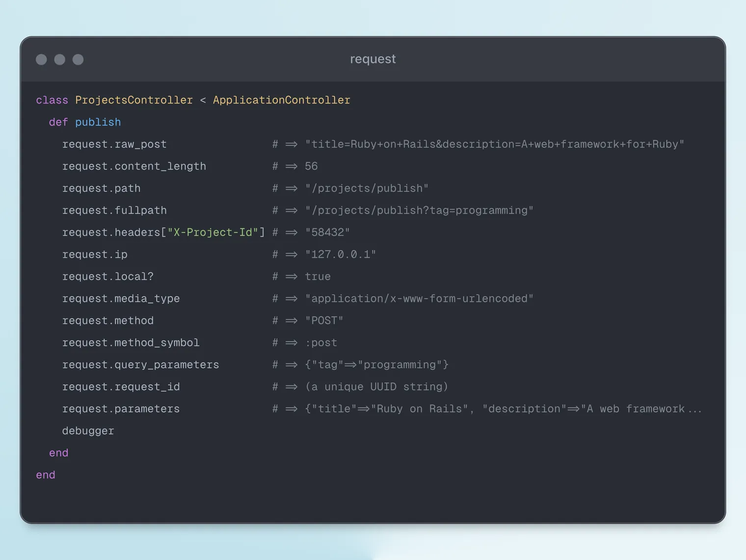
Task: Select the request.method expression
Action: tap(108, 320)
